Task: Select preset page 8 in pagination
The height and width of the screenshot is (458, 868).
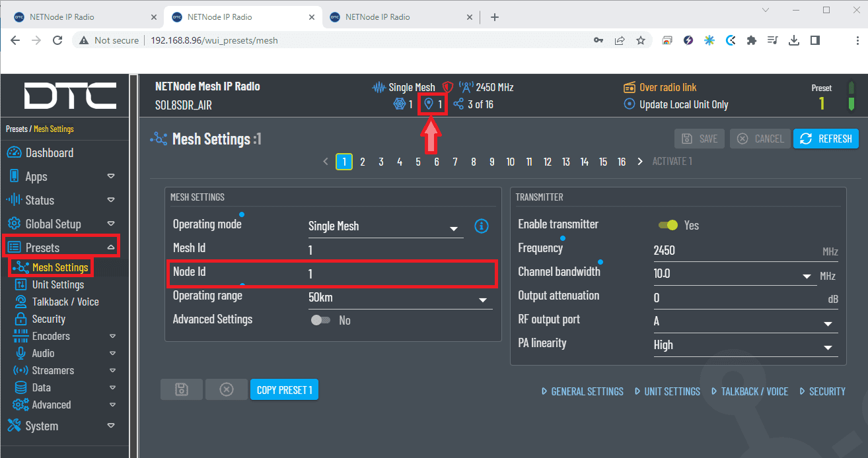Action: pos(474,162)
